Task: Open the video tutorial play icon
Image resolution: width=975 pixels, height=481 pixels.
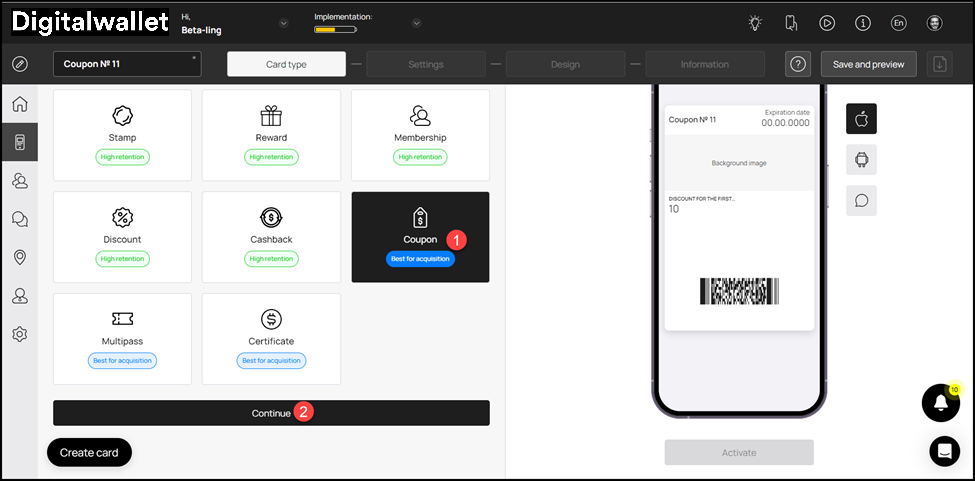Action: point(826,24)
